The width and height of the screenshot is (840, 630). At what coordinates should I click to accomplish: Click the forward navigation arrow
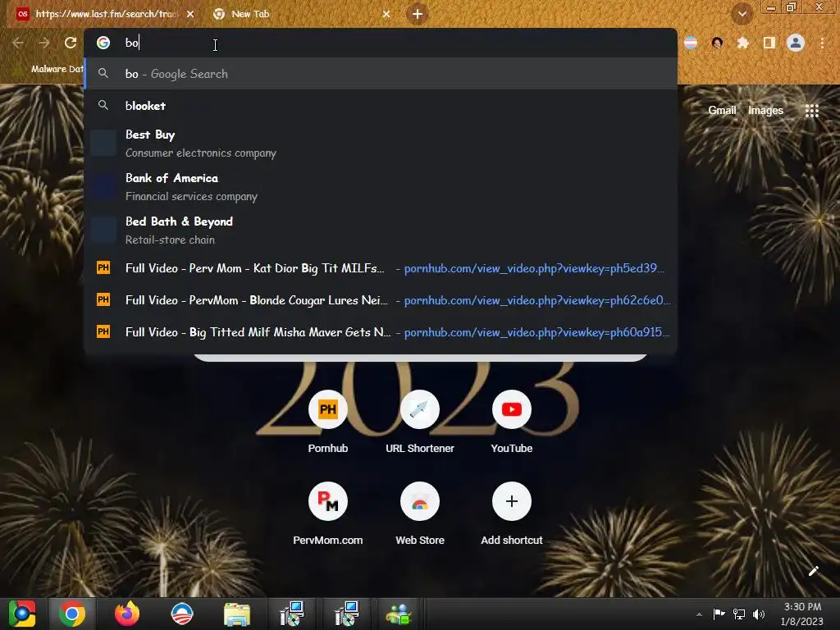tap(44, 43)
